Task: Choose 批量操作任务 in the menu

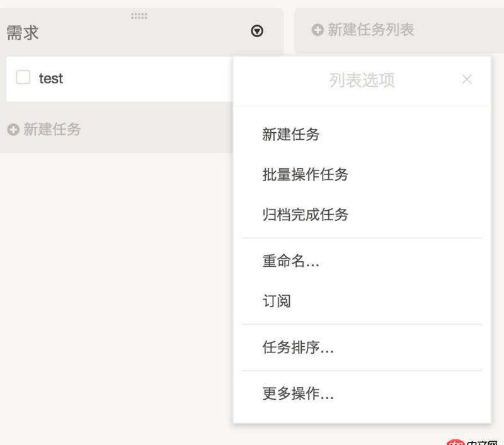Action: coord(304,174)
